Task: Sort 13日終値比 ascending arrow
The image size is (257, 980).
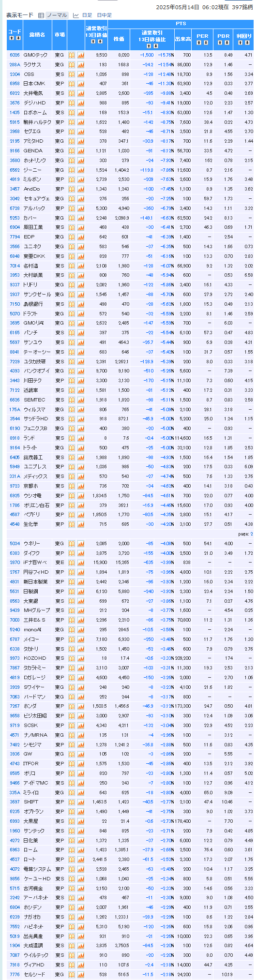Action: point(149,46)
